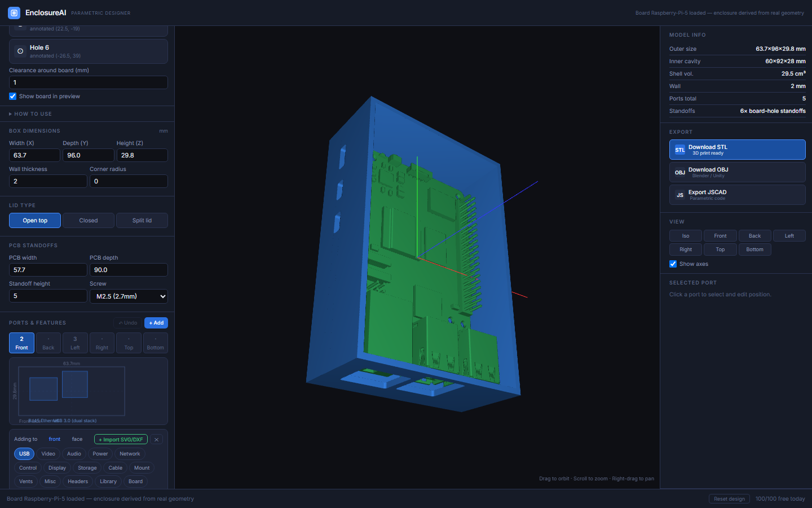This screenshot has height=508, width=812.
Task: Click the Add port button
Action: point(156,323)
